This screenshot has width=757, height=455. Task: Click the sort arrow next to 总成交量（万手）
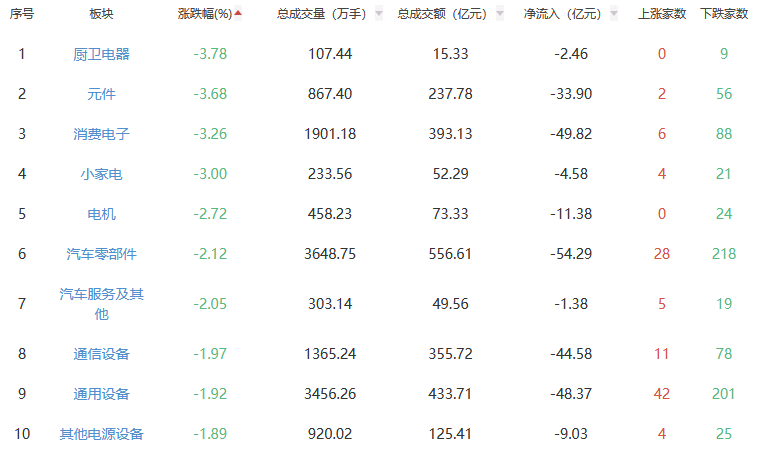click(x=378, y=14)
